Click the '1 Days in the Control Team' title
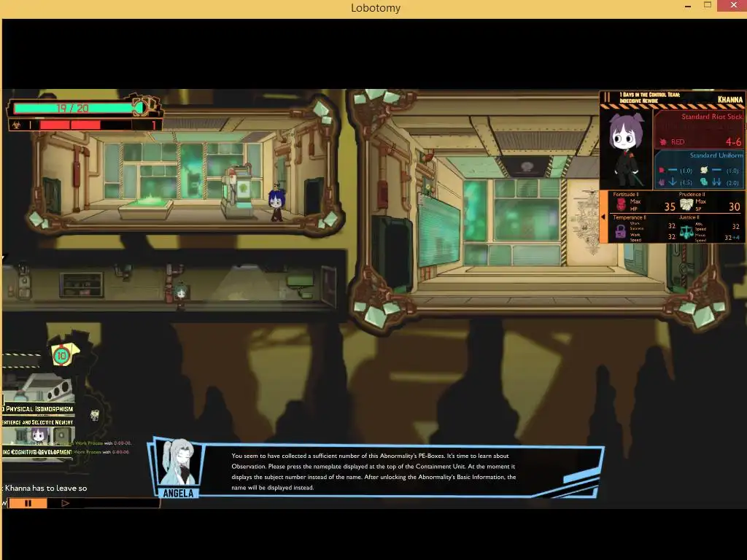747x560 pixels. coord(650,95)
